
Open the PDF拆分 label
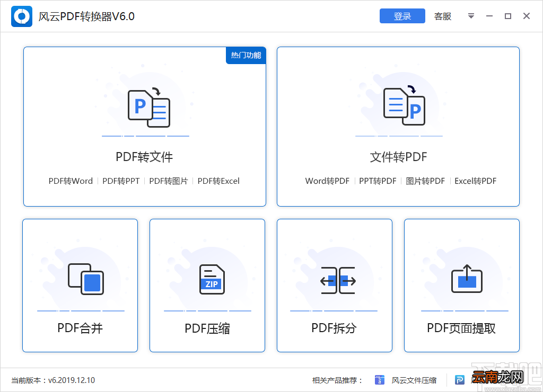(334, 328)
